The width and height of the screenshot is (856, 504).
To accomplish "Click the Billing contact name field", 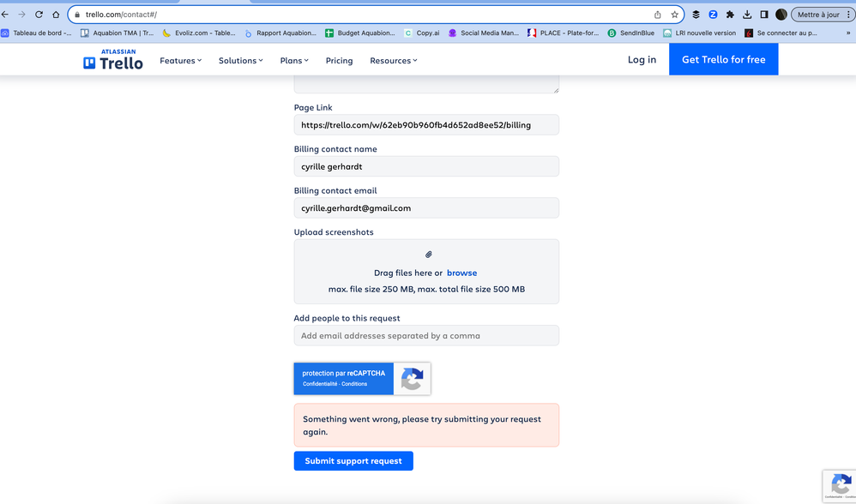I will pos(426,166).
